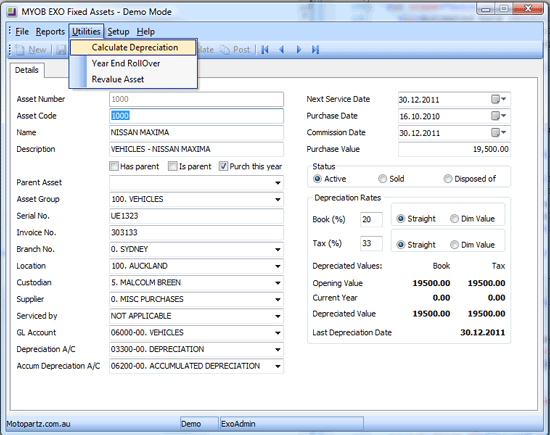The height and width of the screenshot is (435, 550).
Task: Expand the GL Account dropdown
Action: pos(278,333)
